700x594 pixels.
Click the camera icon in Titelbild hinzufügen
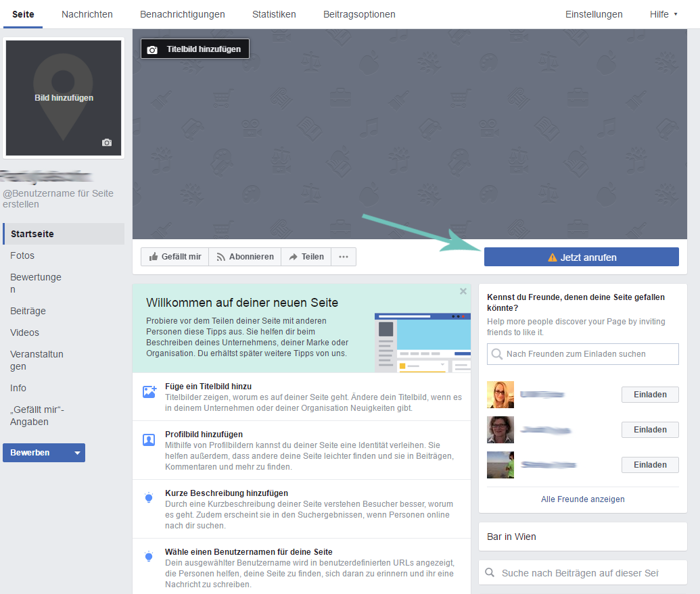(152, 49)
